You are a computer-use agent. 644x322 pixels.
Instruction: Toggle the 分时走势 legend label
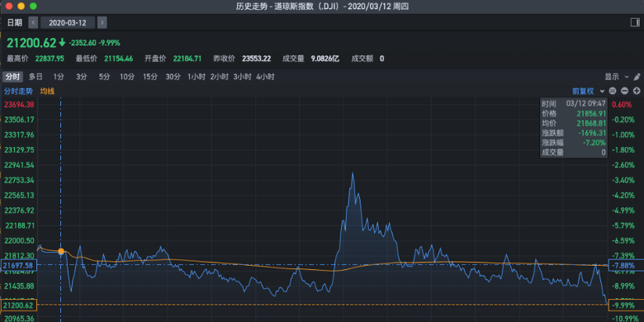[18, 91]
